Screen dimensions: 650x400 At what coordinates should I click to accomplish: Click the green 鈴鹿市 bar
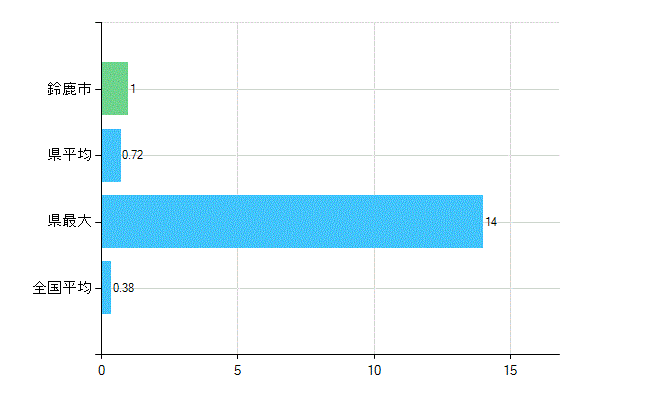click(114, 89)
